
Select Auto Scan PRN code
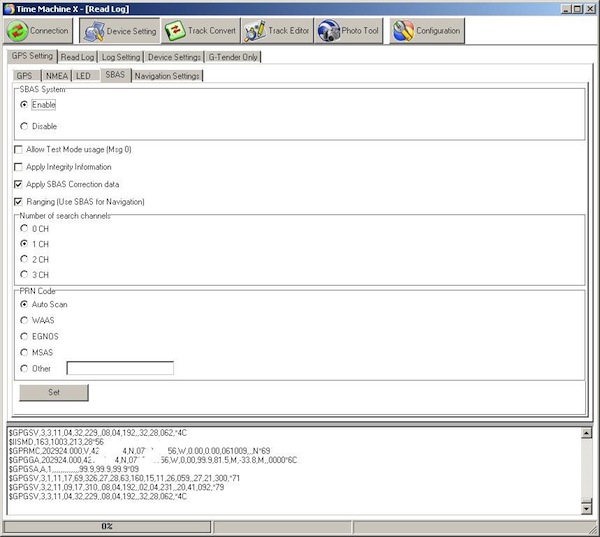[24, 304]
